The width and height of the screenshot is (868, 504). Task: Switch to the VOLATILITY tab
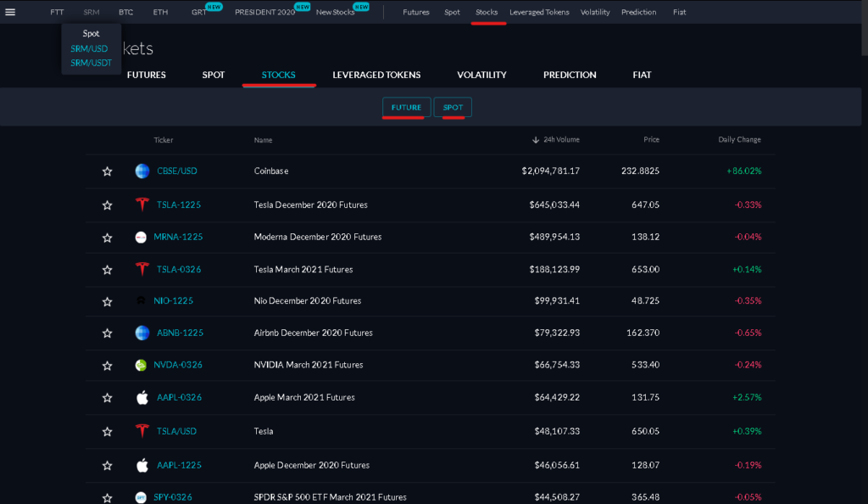click(481, 75)
